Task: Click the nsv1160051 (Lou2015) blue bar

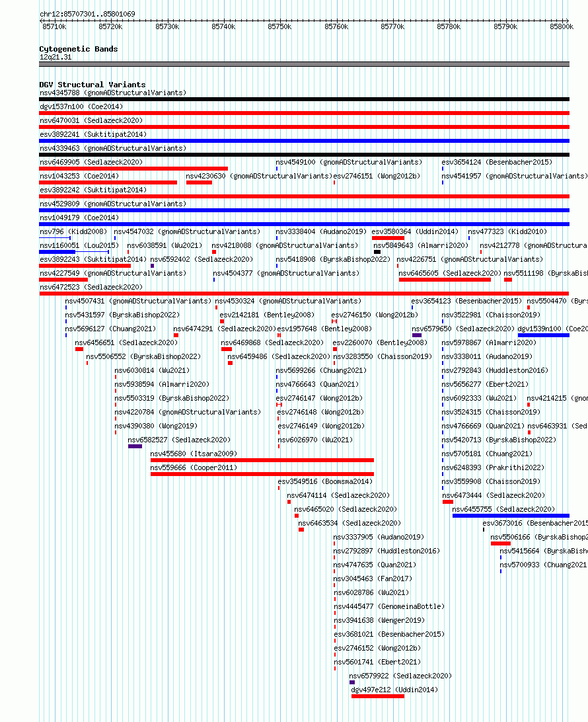Action: 57,252
